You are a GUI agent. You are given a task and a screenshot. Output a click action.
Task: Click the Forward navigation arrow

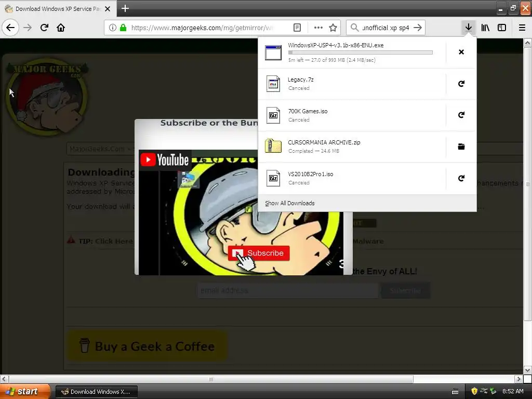click(28, 28)
